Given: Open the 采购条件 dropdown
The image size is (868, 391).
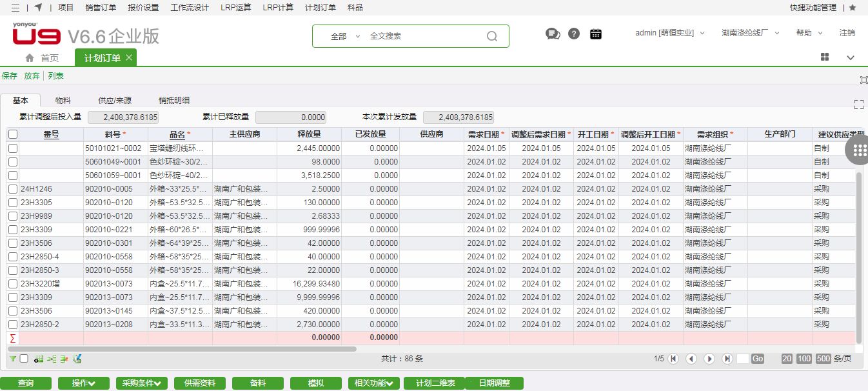Looking at the screenshot, I should pos(142,383).
